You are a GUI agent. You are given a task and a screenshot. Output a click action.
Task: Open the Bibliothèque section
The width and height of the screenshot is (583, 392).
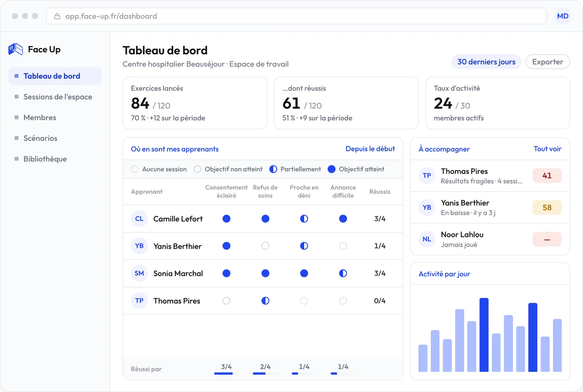[55, 159]
